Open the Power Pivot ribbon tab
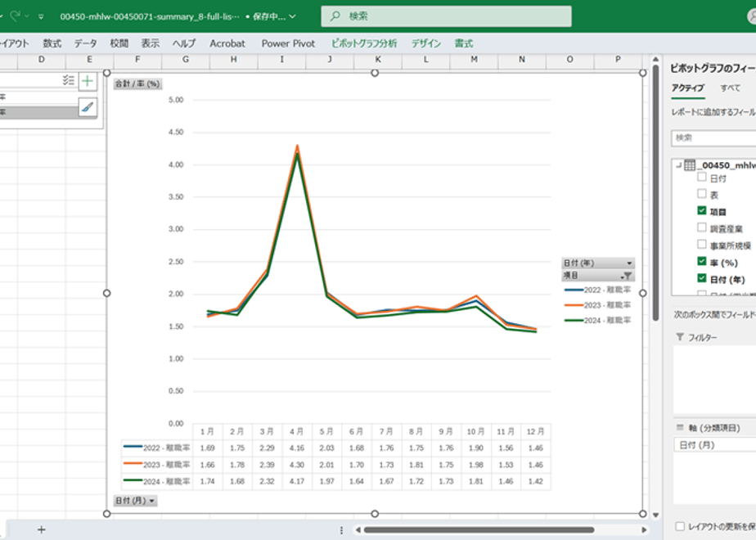 288,43
